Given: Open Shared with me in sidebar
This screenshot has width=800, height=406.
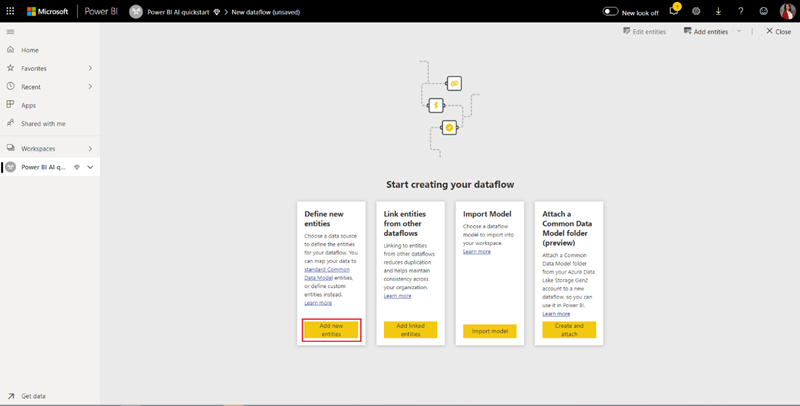Looking at the screenshot, I should click(43, 123).
